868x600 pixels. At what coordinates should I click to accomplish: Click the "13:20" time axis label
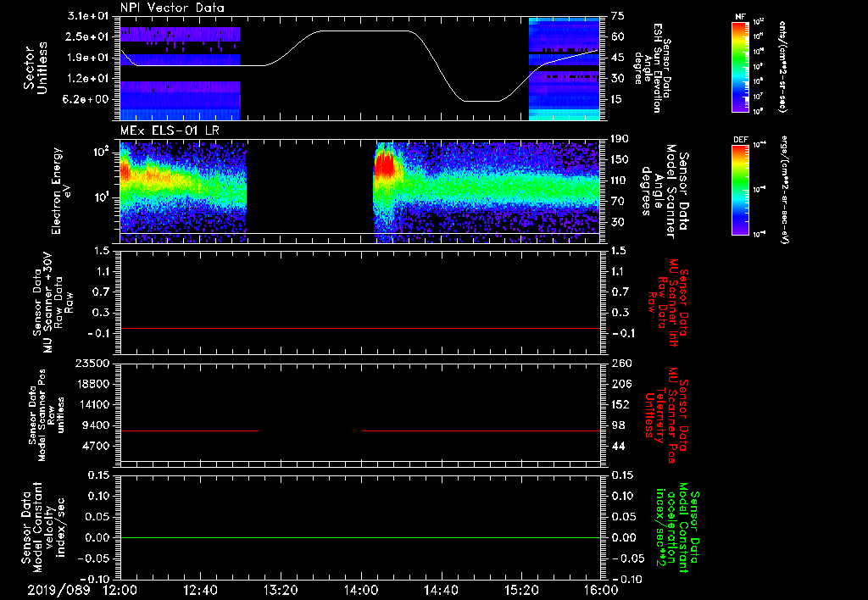281,590
